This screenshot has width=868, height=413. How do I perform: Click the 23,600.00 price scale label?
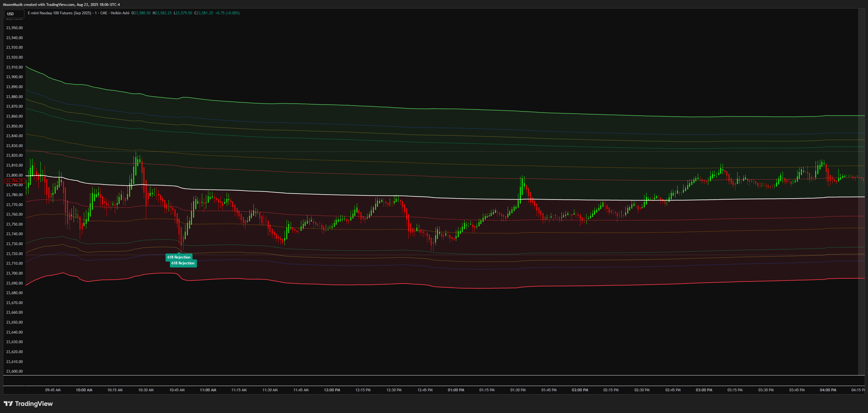pyautogui.click(x=15, y=371)
